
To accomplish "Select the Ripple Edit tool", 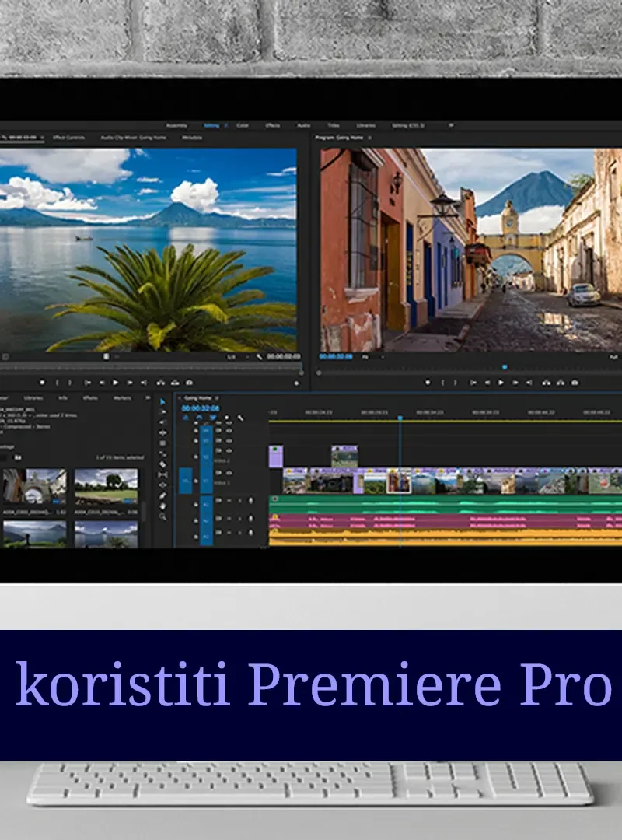I will (162, 433).
